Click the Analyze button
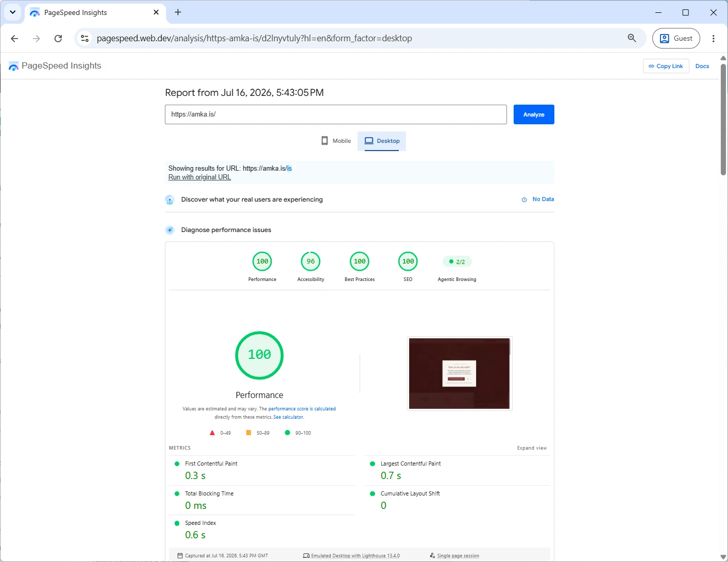 tap(534, 114)
